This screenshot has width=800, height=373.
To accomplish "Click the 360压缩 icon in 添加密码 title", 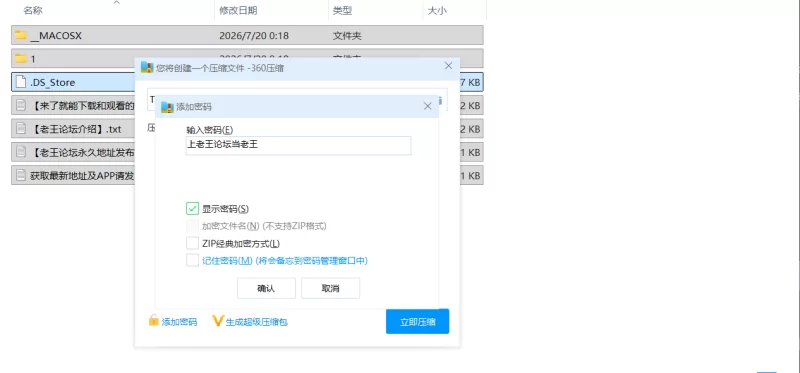I will tap(167, 107).
